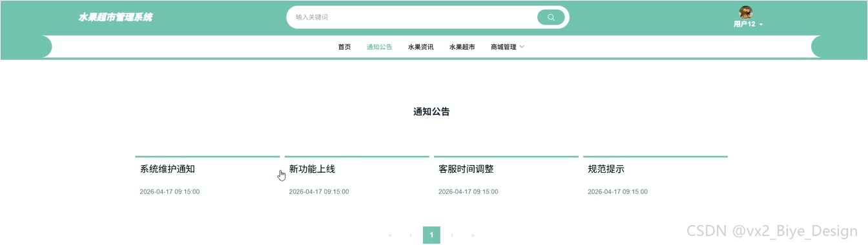868x245 pixels.
Task: Open the 客服时间调整 announcement
Action: 466,170
